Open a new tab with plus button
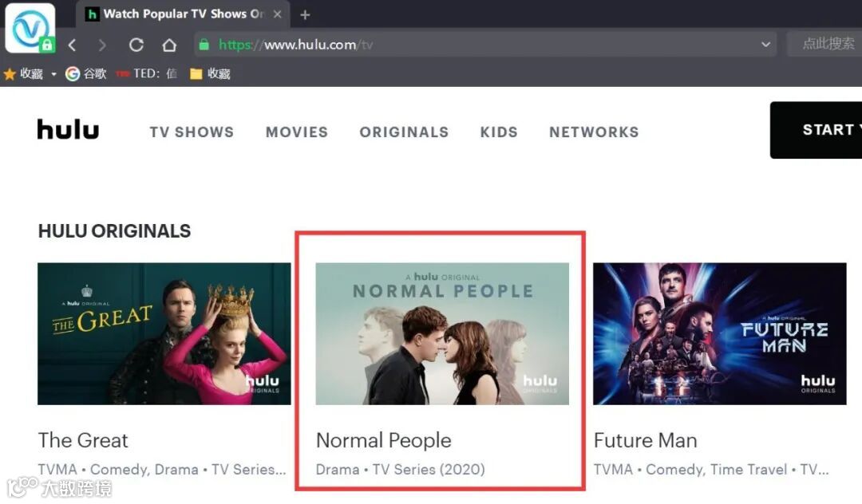This screenshot has width=862, height=504. tap(305, 15)
